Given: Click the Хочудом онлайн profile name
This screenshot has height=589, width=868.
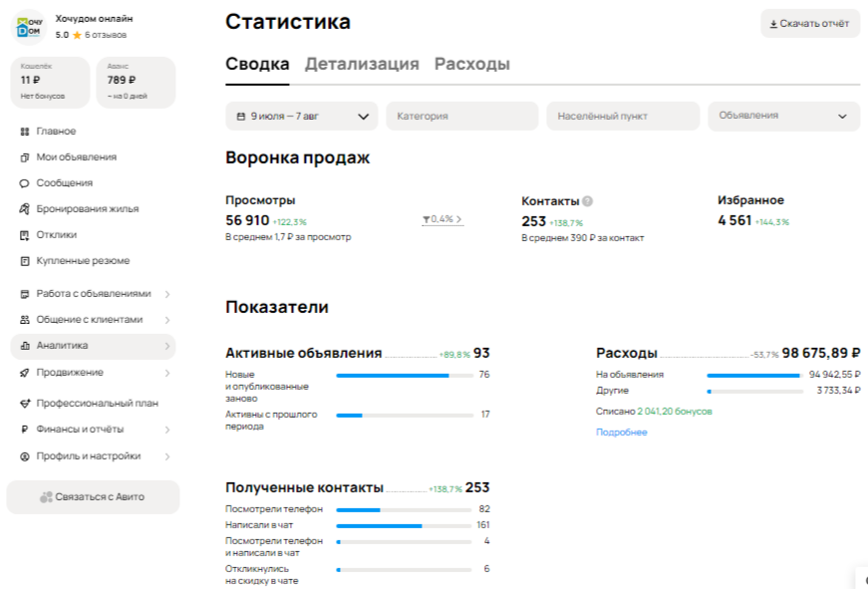Looking at the screenshot, I should point(94,19).
